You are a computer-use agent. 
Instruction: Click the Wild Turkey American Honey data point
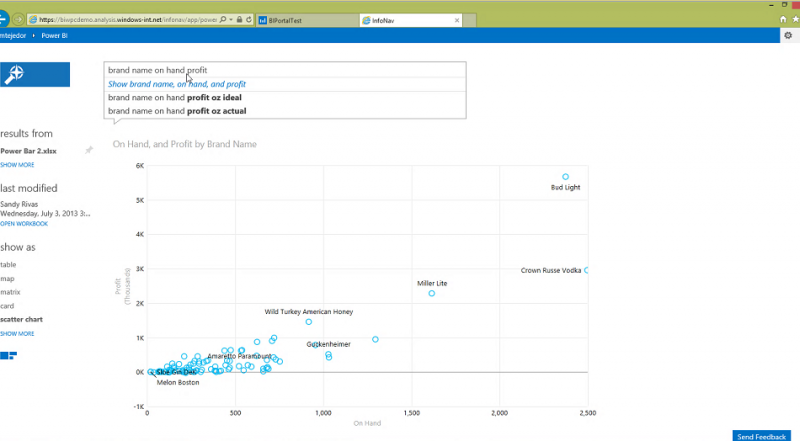click(x=309, y=322)
